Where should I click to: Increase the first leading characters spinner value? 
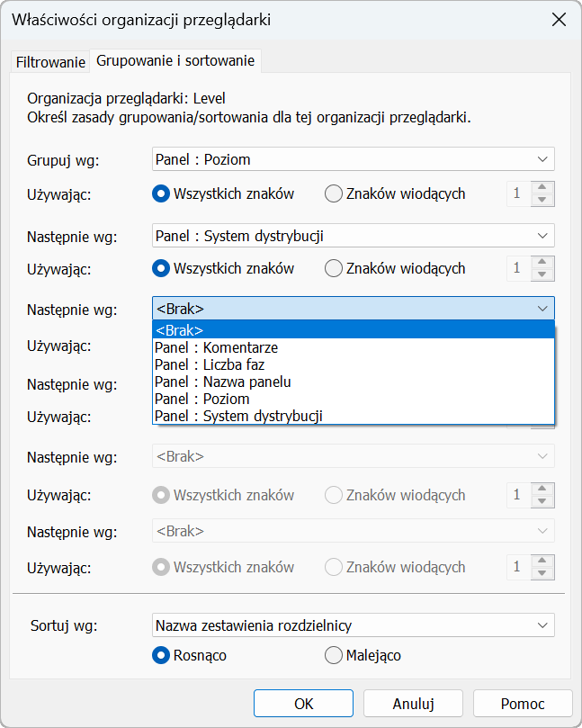(x=542, y=187)
